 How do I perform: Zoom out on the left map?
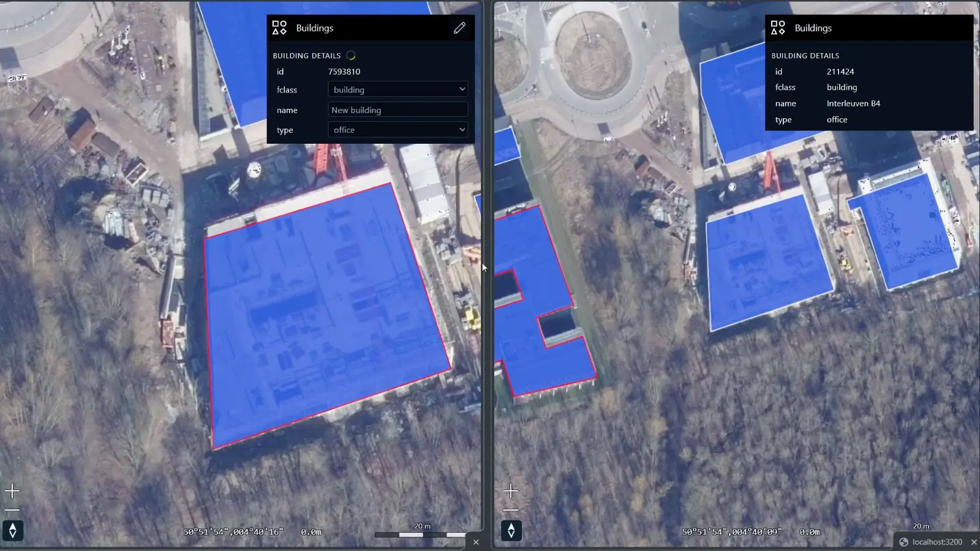tap(12, 509)
